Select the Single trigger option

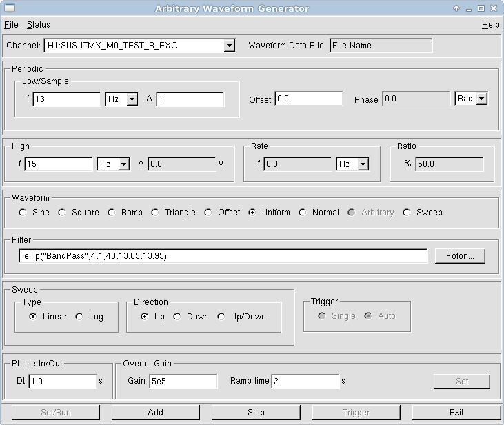point(322,316)
